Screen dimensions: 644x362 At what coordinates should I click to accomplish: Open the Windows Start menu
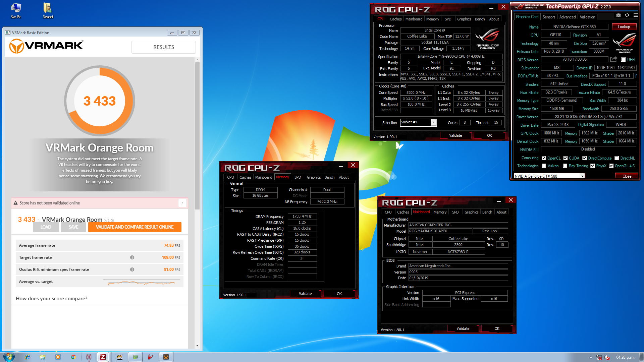(9, 357)
